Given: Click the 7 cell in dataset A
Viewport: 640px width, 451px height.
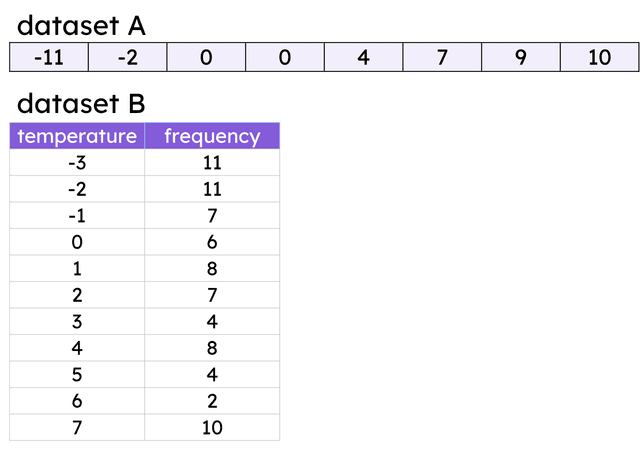Looking at the screenshot, I should pos(442,58).
